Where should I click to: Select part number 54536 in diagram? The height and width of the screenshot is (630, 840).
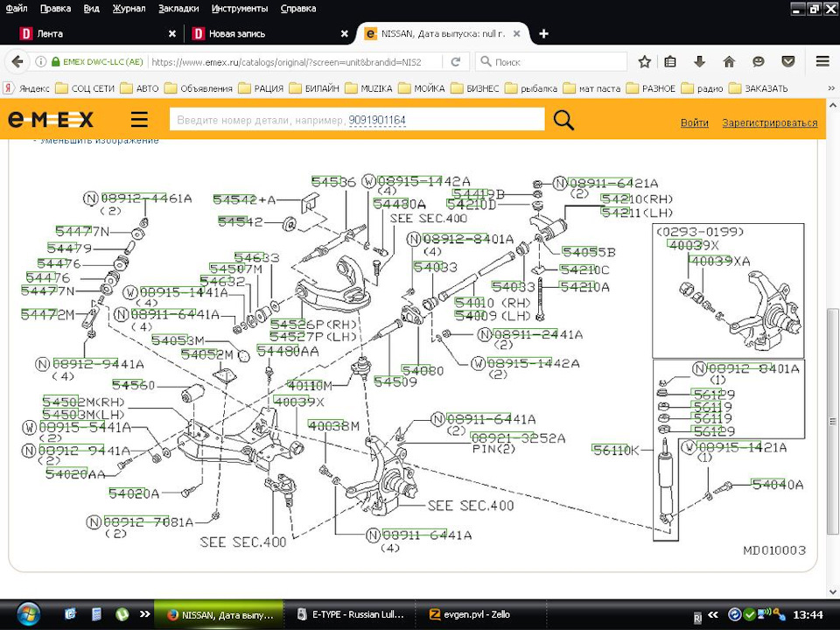[x=333, y=182]
